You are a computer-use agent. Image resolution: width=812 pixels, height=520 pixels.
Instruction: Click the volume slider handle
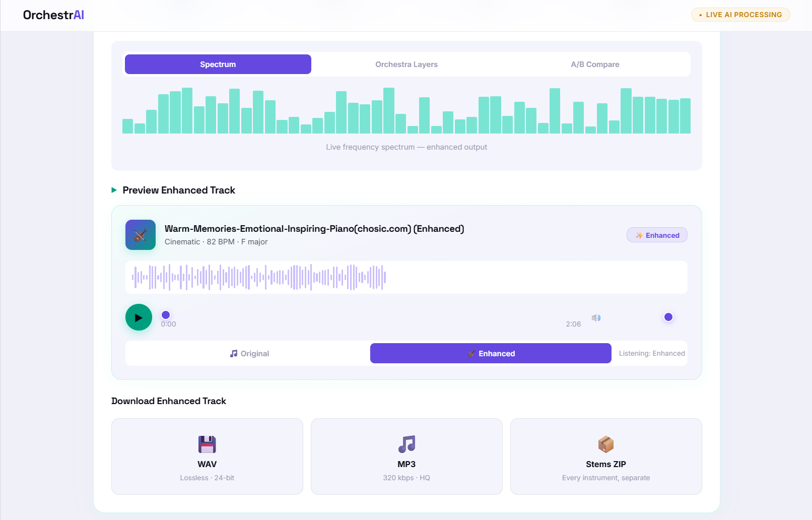click(x=668, y=317)
